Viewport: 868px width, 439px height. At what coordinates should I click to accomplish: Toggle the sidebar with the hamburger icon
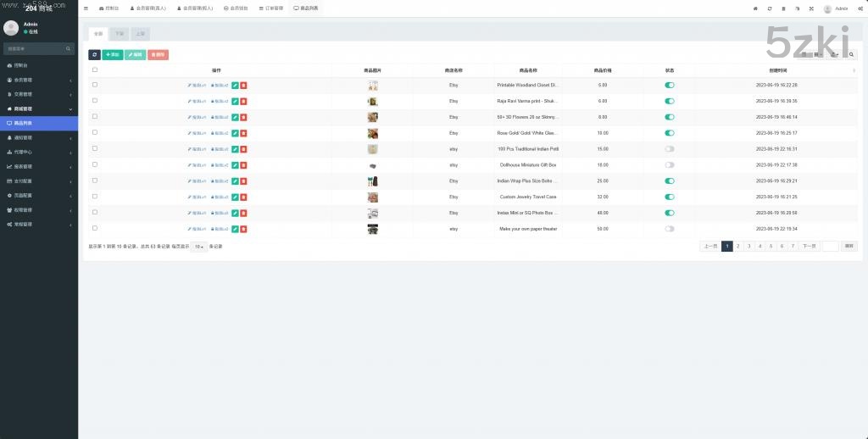click(86, 8)
